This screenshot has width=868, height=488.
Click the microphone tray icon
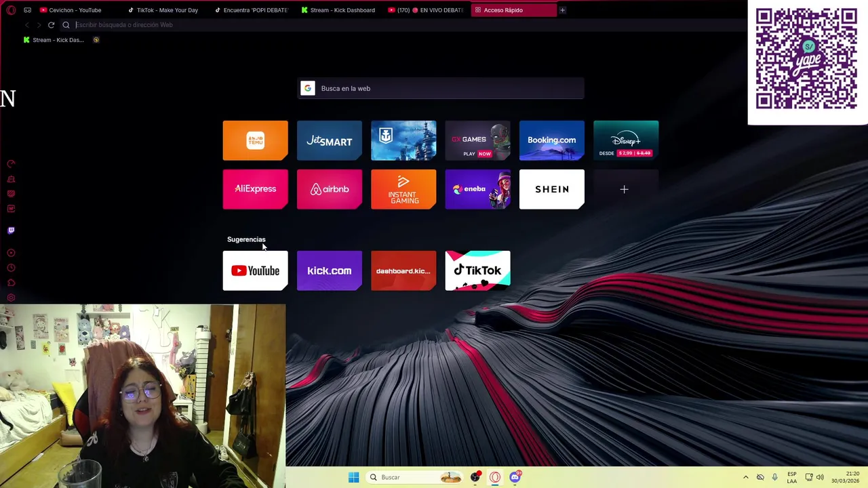tap(774, 477)
